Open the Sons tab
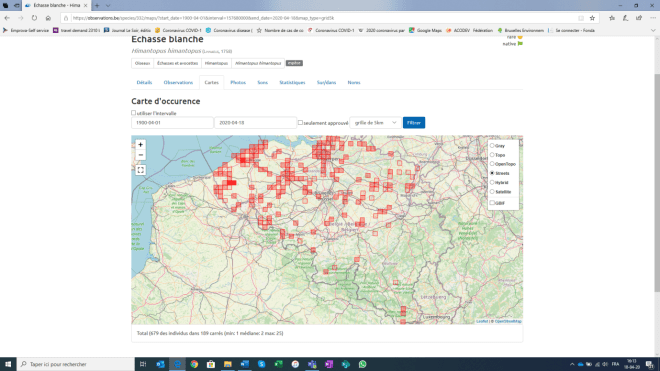 [x=262, y=83]
